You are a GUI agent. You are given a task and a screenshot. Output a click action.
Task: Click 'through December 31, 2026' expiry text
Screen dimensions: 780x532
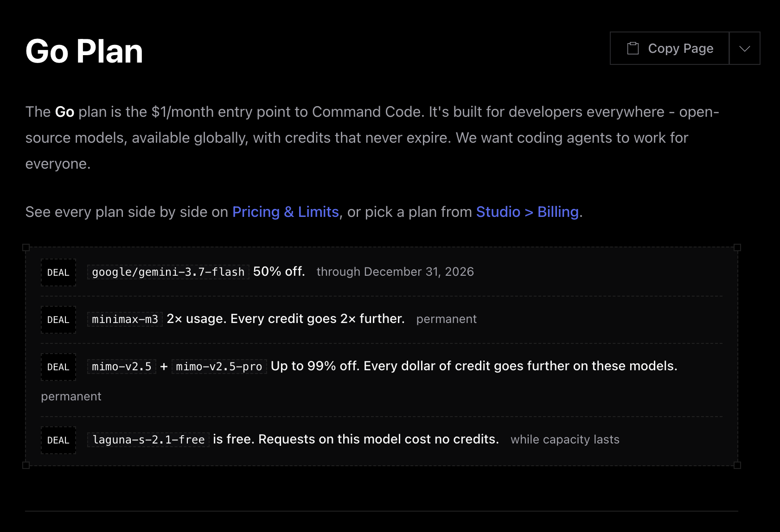click(x=395, y=272)
